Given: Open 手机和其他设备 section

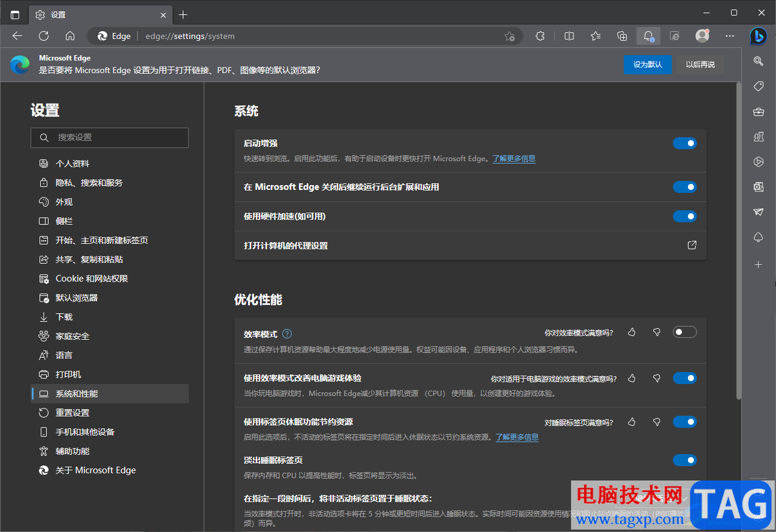Looking at the screenshot, I should 110,432.
